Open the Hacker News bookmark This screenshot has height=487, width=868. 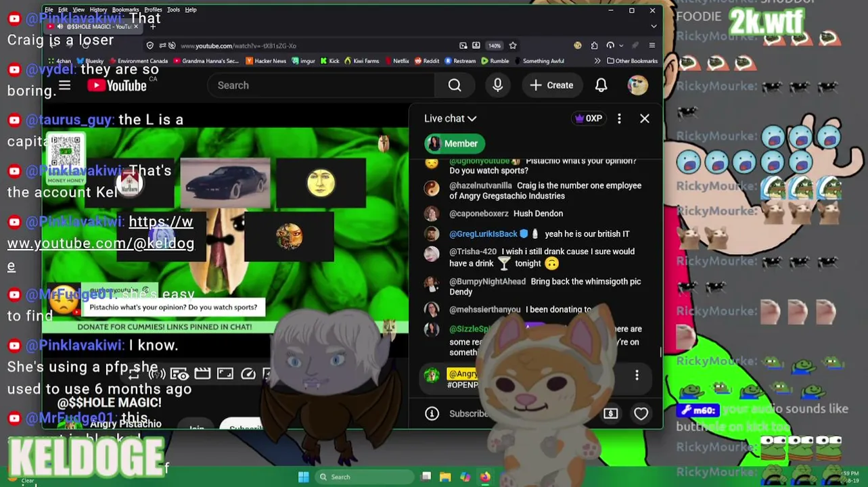click(x=266, y=61)
